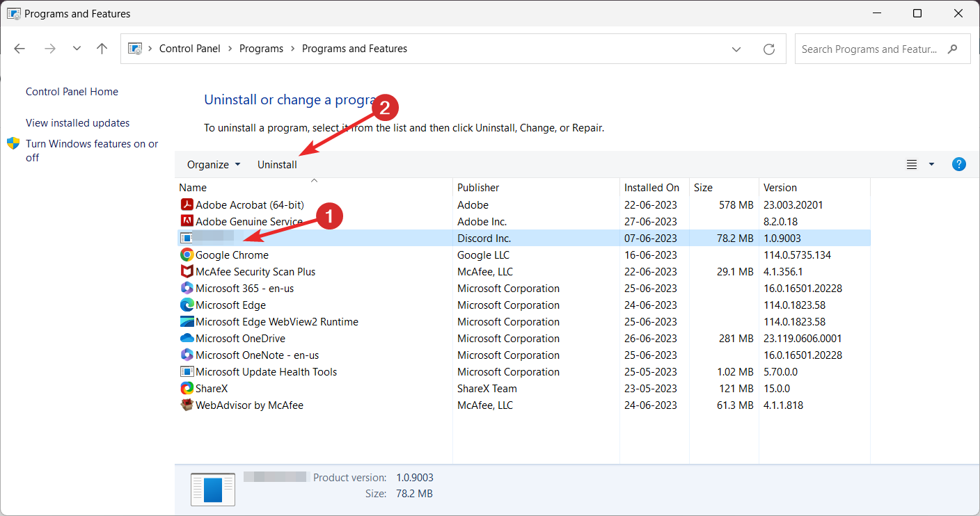Open the Organize dropdown menu
The width and height of the screenshot is (980, 516).
coord(214,165)
